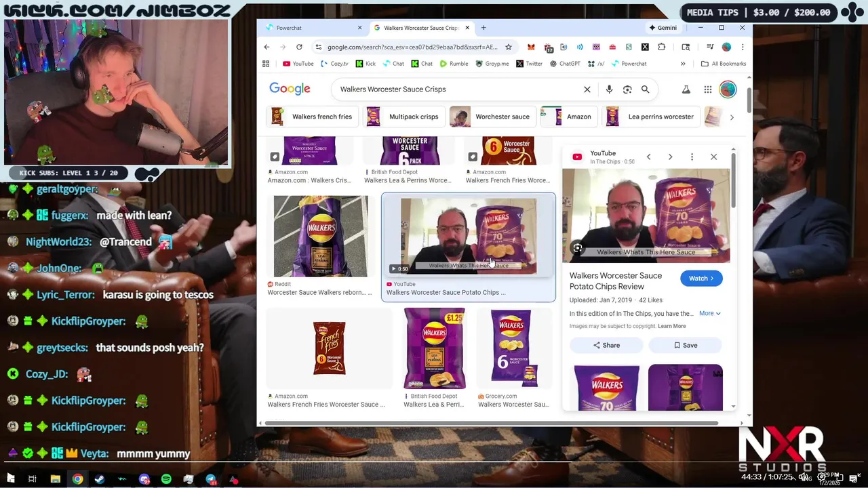Open the Chrome extensions puzzle menu
Viewport: 868px width, 488px height.
[662, 47]
